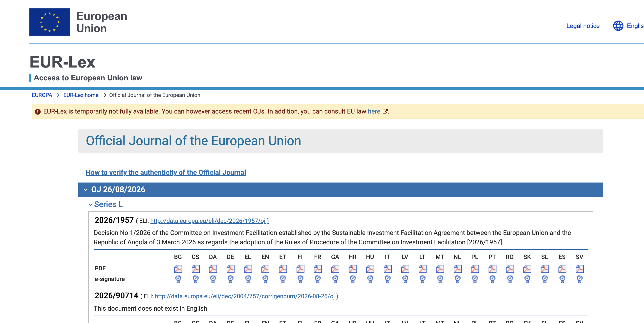The image size is (644, 323).
Task: View the PT e-signature for 2026/1957
Action: (x=492, y=279)
